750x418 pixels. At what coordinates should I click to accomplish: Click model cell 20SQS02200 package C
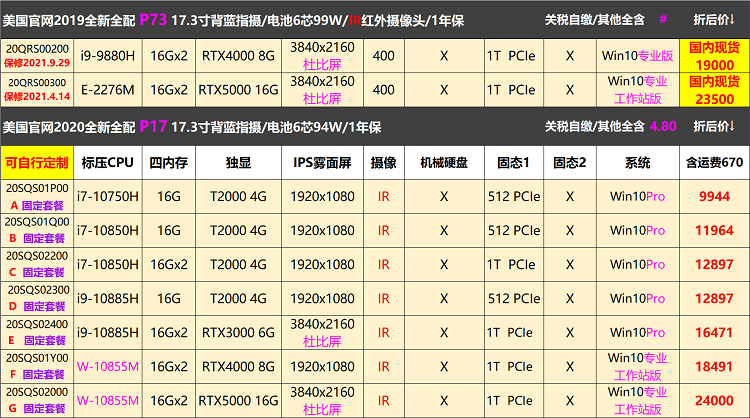coord(37,264)
